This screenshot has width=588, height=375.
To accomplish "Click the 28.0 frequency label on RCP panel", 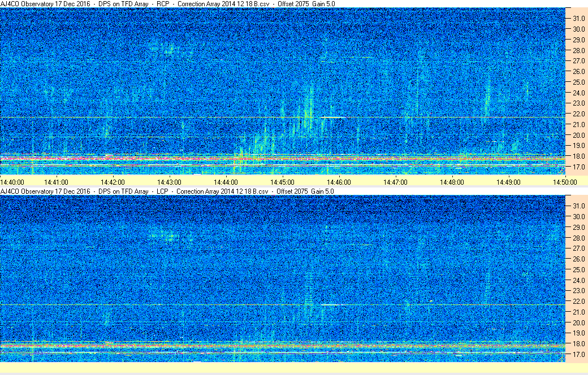I will pyautogui.click(x=578, y=51).
